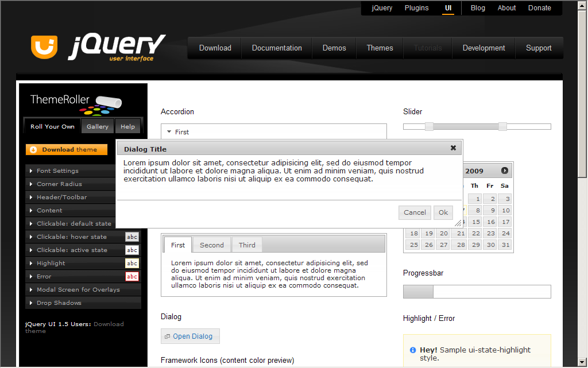Expand the Drop Shadows section

click(x=59, y=303)
